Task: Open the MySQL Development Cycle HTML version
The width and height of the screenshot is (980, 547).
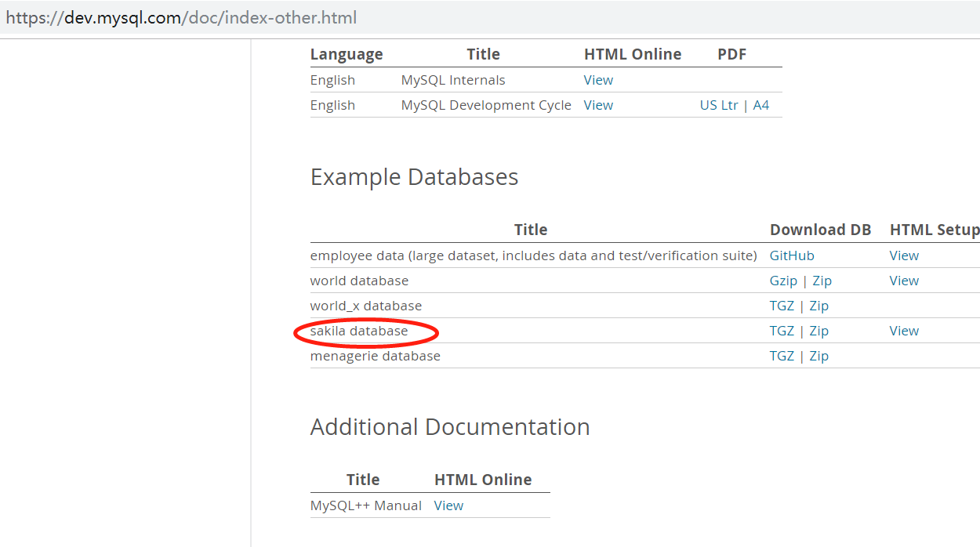Action: tap(598, 104)
